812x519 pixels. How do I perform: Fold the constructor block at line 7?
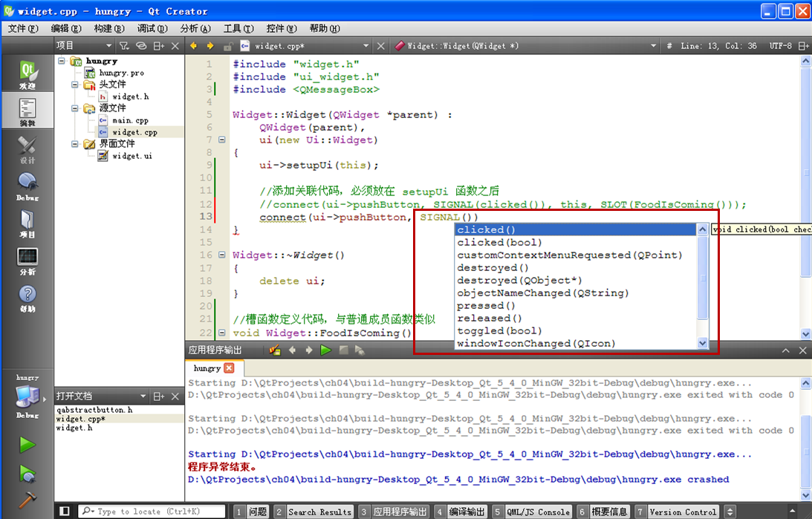pos(222,140)
